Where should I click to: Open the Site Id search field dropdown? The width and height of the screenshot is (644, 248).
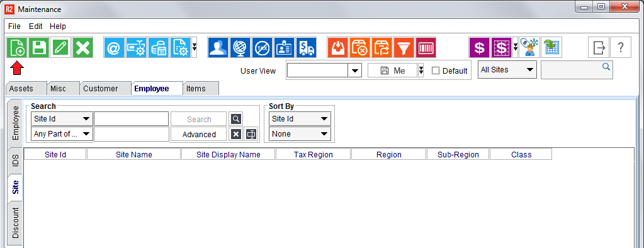coord(62,119)
